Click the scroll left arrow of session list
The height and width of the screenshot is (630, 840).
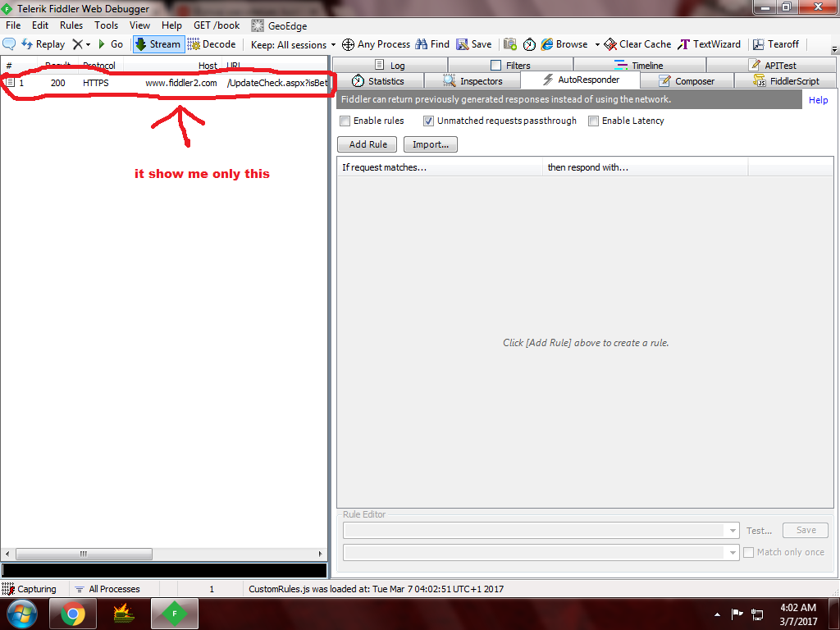7,554
